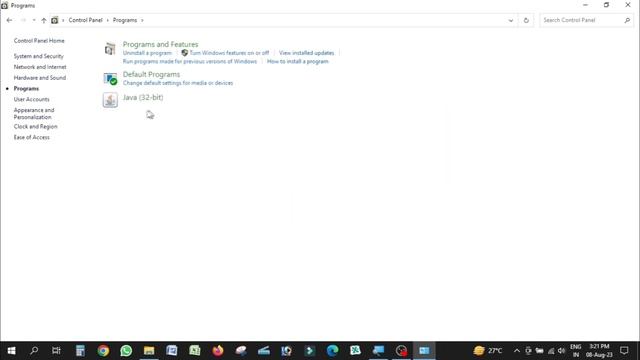The image size is (640, 360).
Task: Open the recent locations dropdown arrow
Action: pyautogui.click(x=34, y=20)
